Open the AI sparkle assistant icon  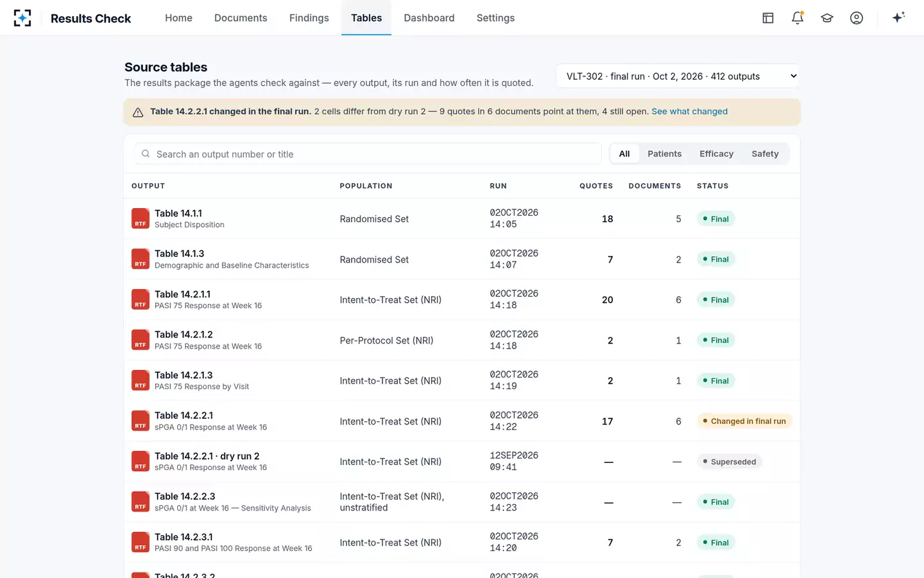pos(898,17)
